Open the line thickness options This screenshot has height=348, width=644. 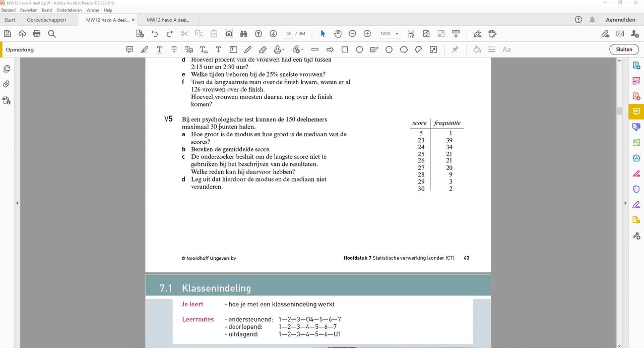[492, 49]
